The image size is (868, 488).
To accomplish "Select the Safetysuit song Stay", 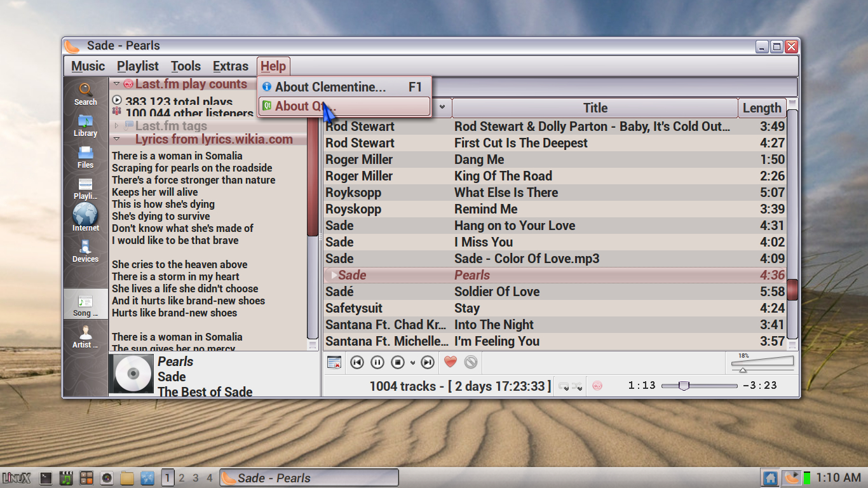I will (x=555, y=308).
